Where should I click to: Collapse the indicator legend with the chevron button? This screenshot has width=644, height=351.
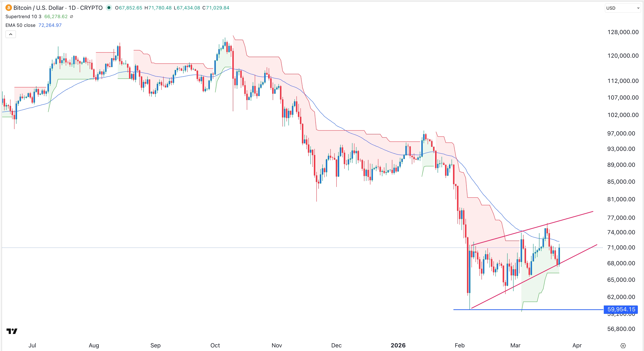(x=11, y=34)
